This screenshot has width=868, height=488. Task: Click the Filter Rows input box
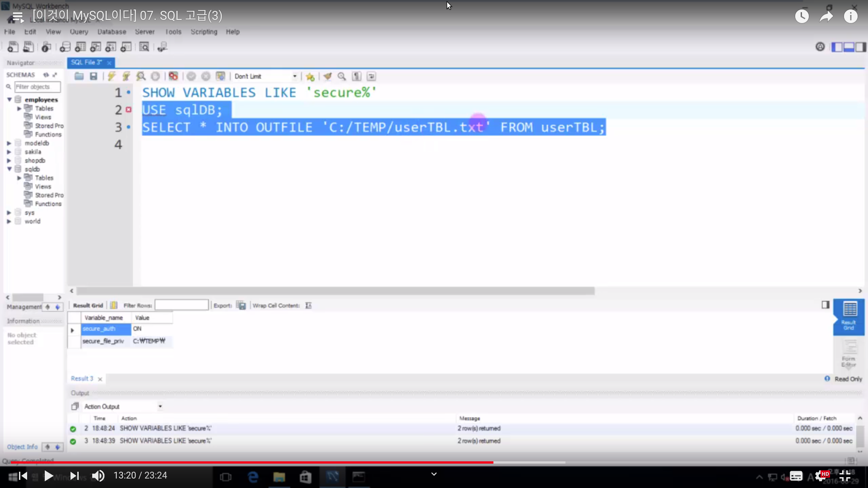(182, 305)
